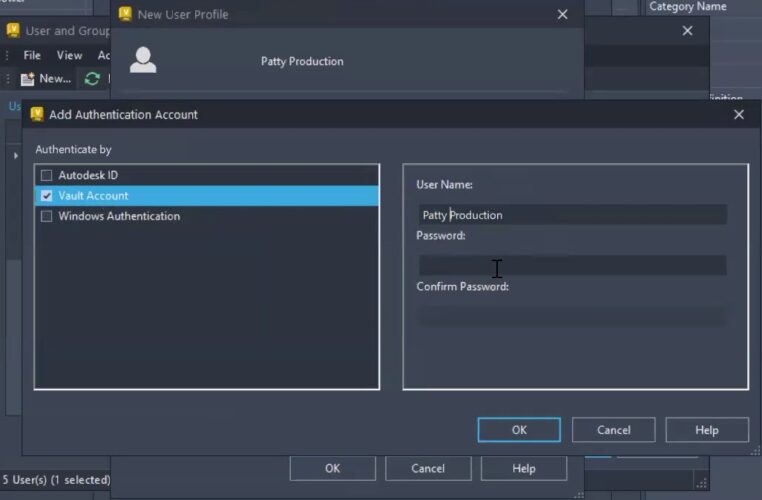Check the Autodesk ID checkbox
Image resolution: width=762 pixels, height=500 pixels.
[47, 175]
